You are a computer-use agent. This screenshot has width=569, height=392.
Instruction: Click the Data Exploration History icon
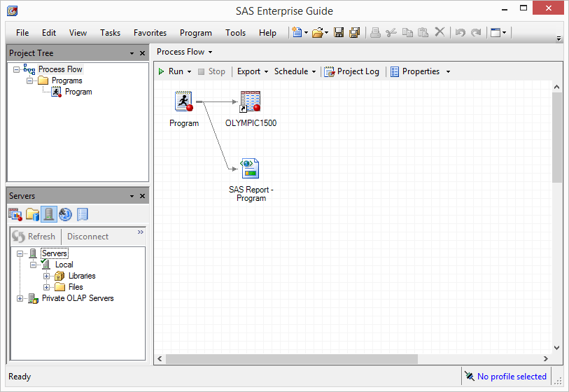(x=83, y=214)
